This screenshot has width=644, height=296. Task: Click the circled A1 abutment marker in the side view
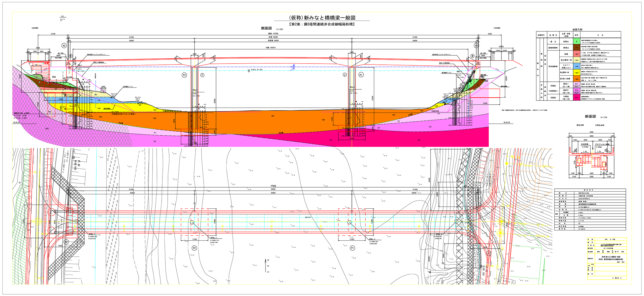(476, 46)
